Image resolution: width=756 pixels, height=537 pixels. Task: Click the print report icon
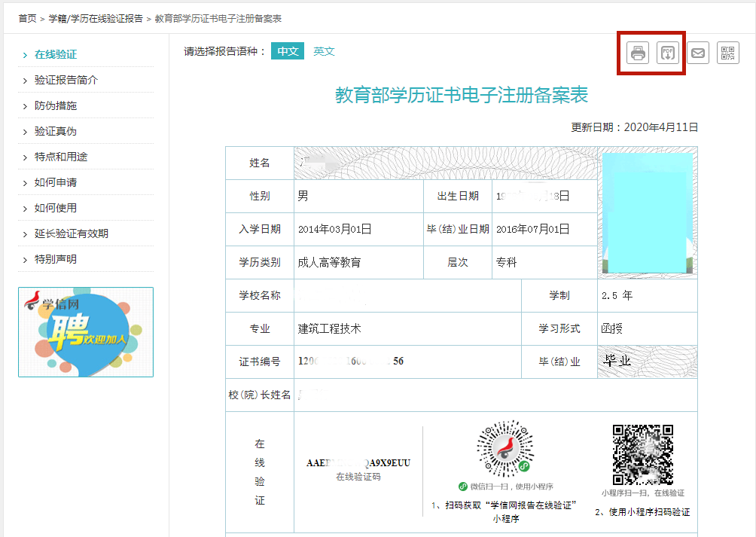click(x=638, y=53)
